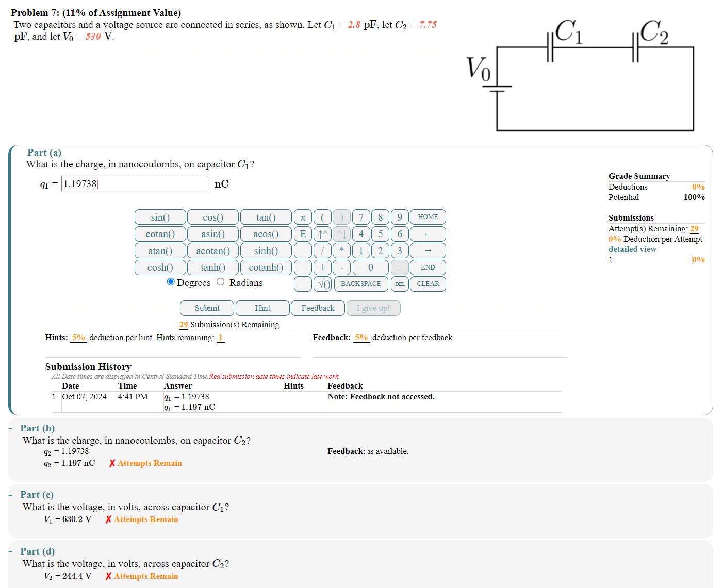Request a Hint for Part (a)
This screenshot has width=723, height=588.
(x=262, y=308)
